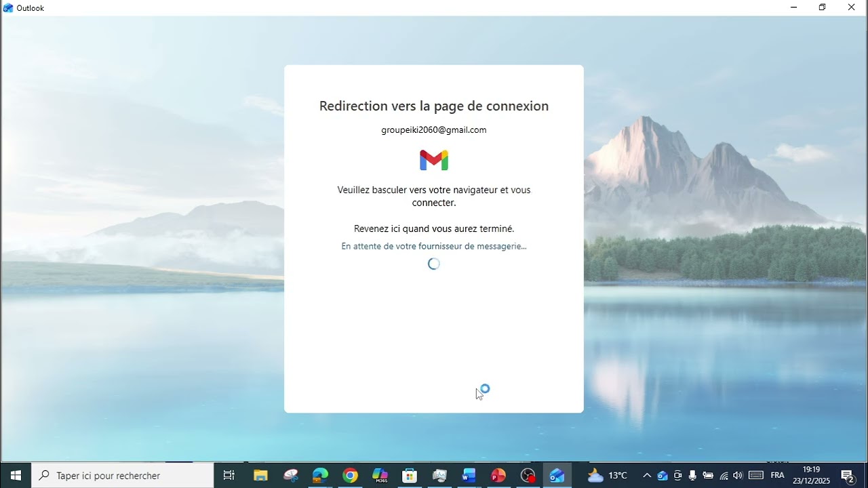Show hidden system tray icons chevron
This screenshot has width=868, height=488.
click(x=647, y=475)
